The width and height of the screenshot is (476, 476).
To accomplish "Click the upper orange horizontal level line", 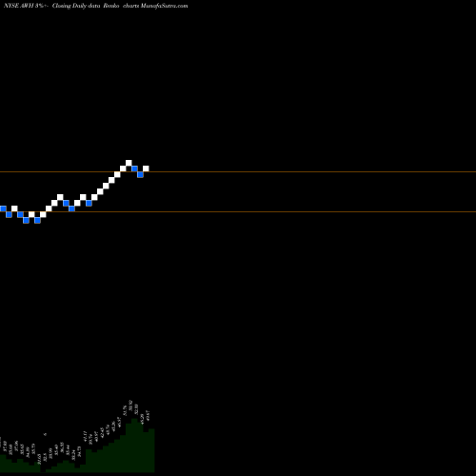I will [238, 171].
